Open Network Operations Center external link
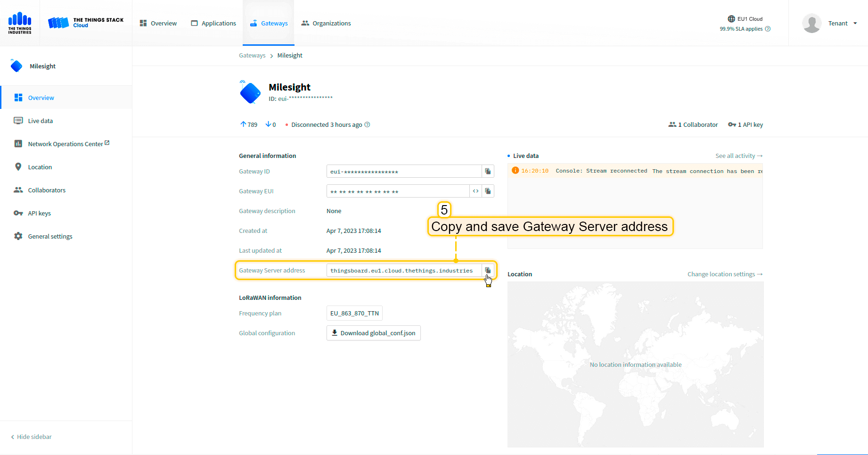 click(x=65, y=144)
